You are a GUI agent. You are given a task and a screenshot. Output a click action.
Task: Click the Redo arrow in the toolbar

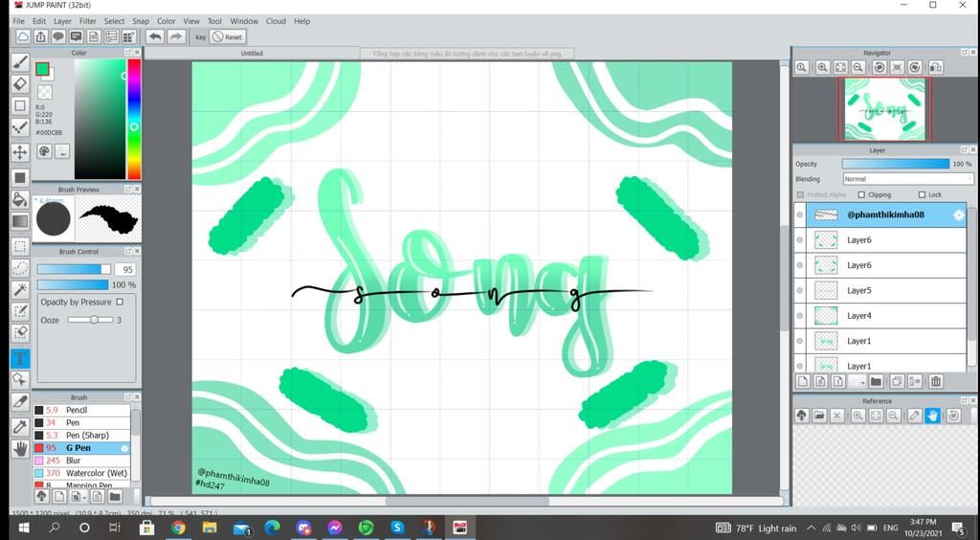pos(176,37)
